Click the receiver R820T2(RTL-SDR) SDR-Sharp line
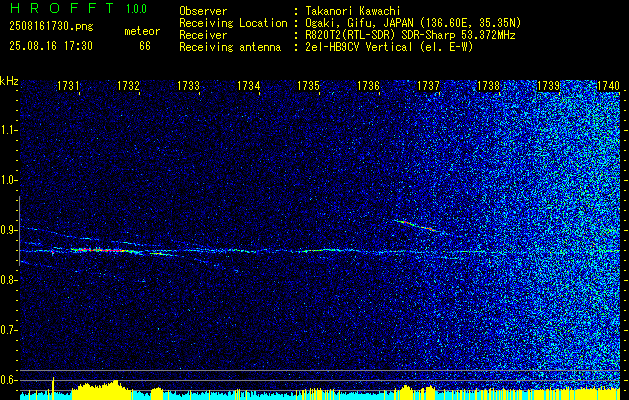The image size is (629, 400). [410, 35]
